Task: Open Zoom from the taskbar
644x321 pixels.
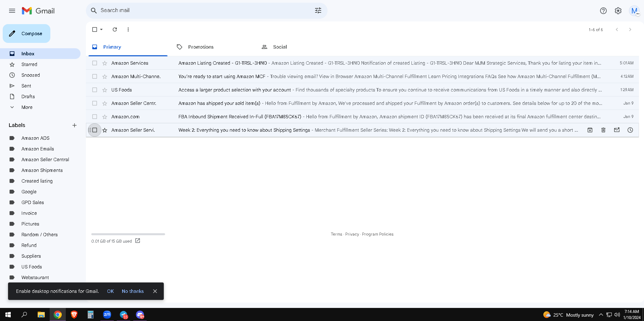Action: 107,315
